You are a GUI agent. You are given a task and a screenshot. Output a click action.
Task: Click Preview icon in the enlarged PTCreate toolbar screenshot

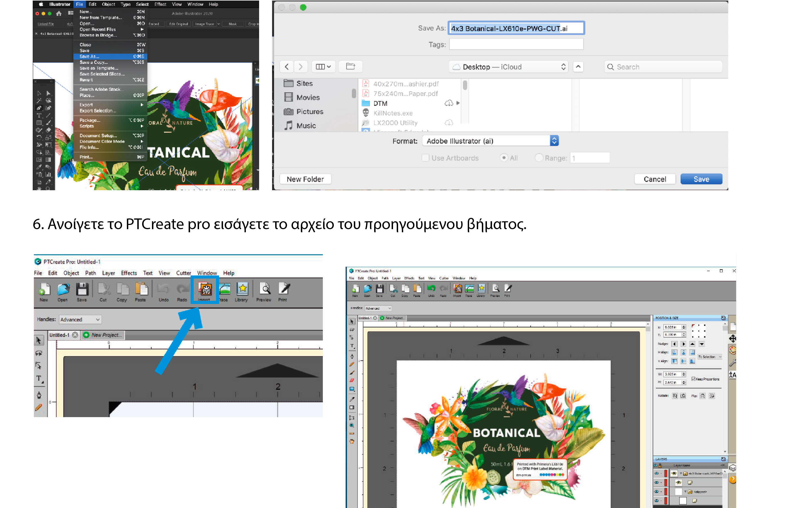264,289
